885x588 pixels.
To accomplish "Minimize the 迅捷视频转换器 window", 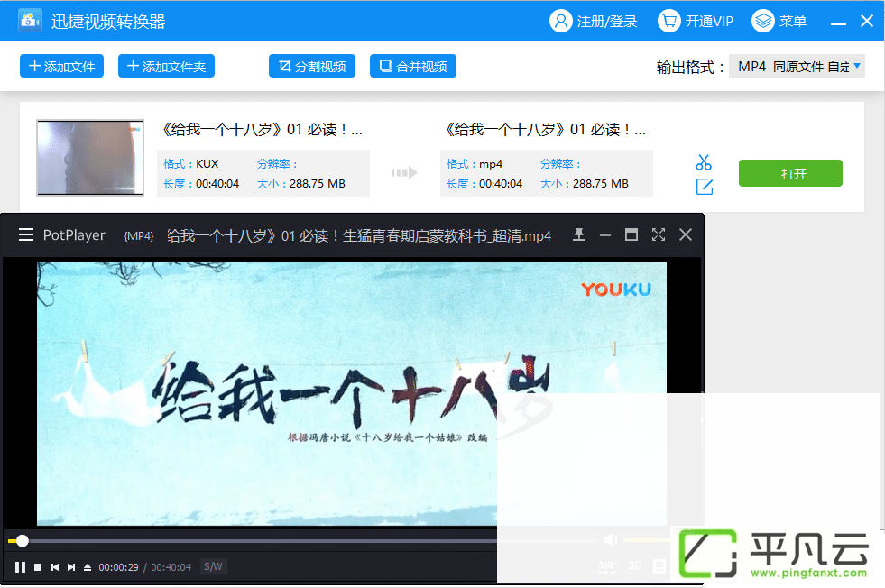I will pyautogui.click(x=838, y=22).
